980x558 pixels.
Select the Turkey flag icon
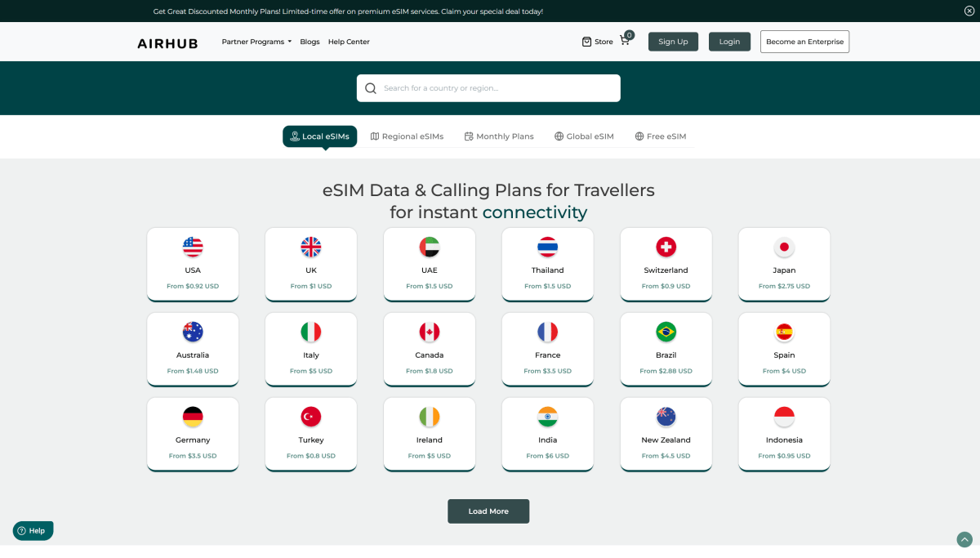[x=311, y=417]
